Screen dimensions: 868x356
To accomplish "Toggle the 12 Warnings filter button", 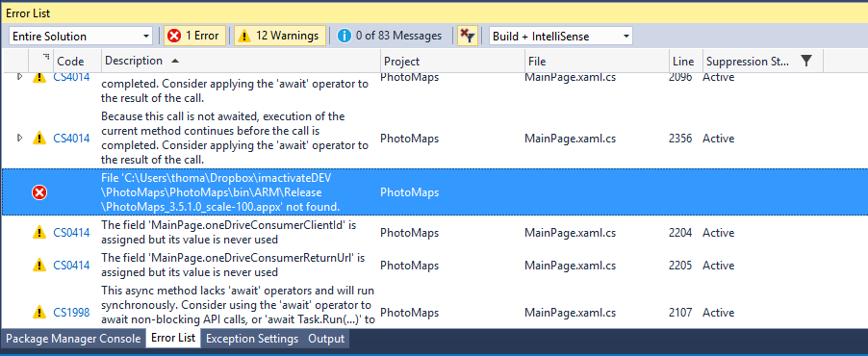I will point(280,36).
